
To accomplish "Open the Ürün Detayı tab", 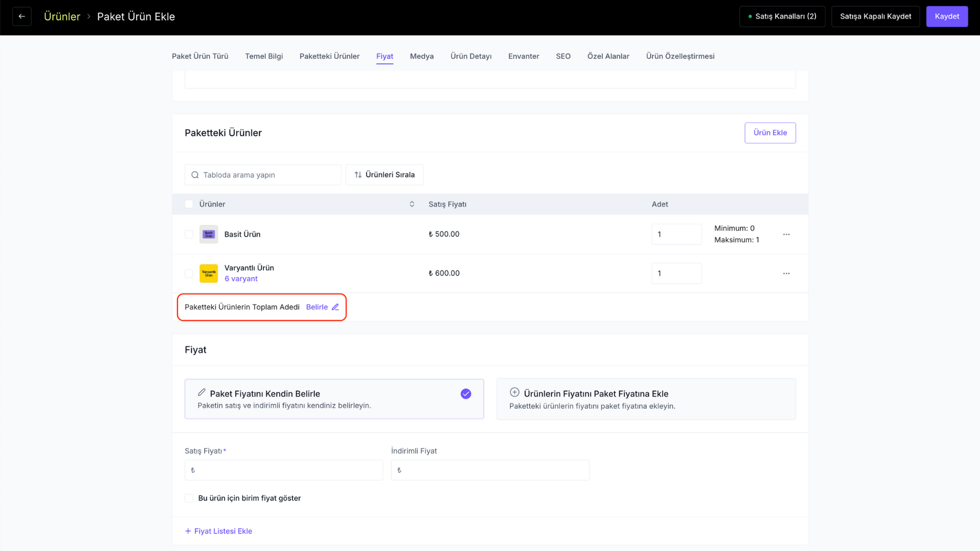I will [x=471, y=56].
